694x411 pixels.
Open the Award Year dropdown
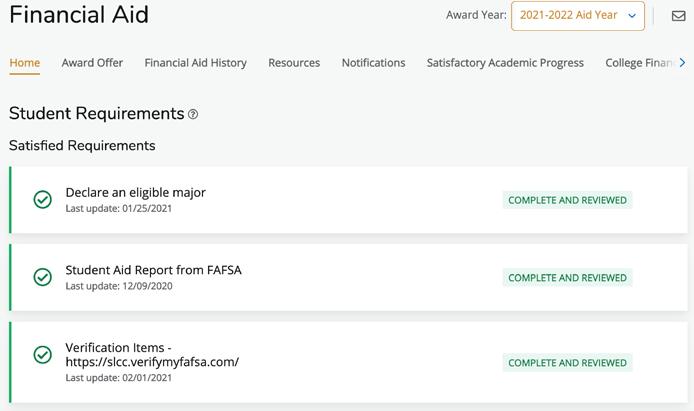pos(577,16)
